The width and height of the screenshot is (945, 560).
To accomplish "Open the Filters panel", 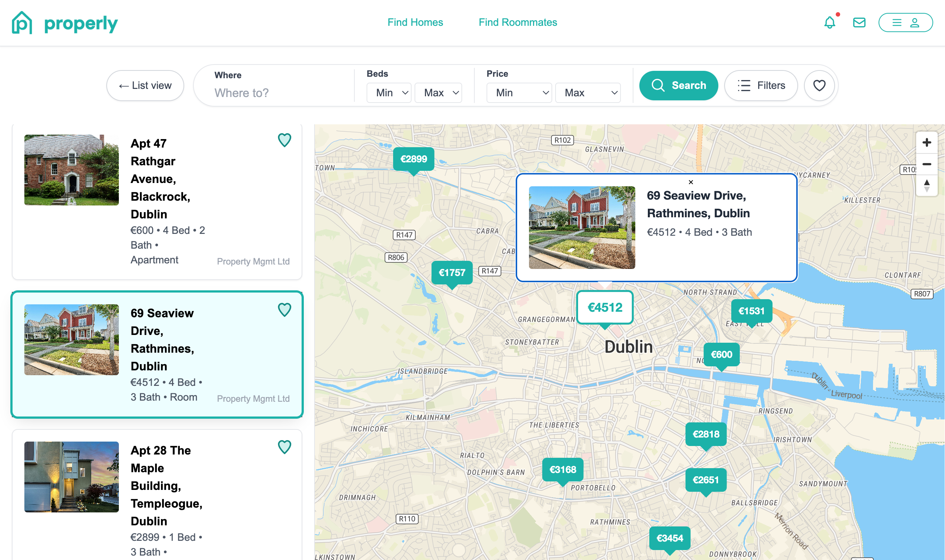I will click(x=761, y=85).
